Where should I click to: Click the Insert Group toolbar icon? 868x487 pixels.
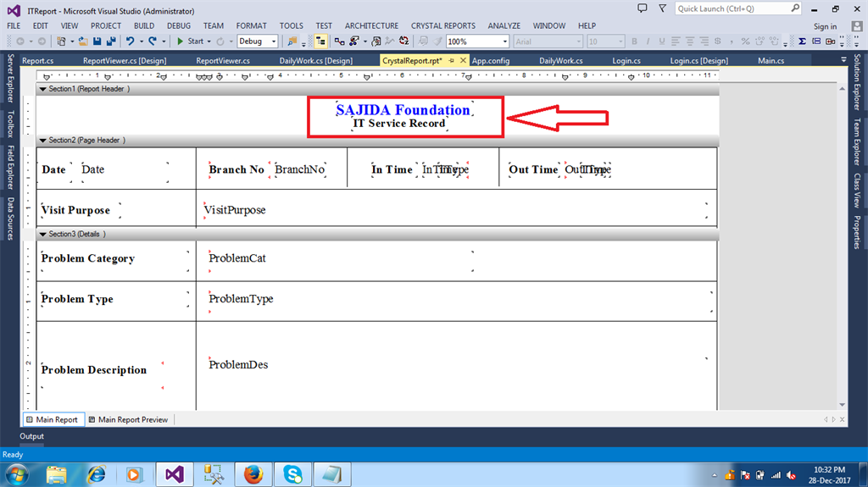816,41
